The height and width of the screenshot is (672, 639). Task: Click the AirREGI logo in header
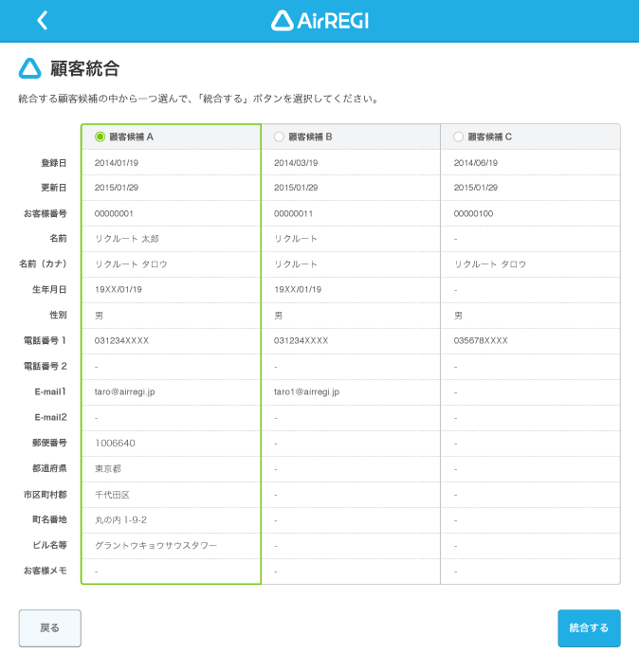tap(319, 21)
